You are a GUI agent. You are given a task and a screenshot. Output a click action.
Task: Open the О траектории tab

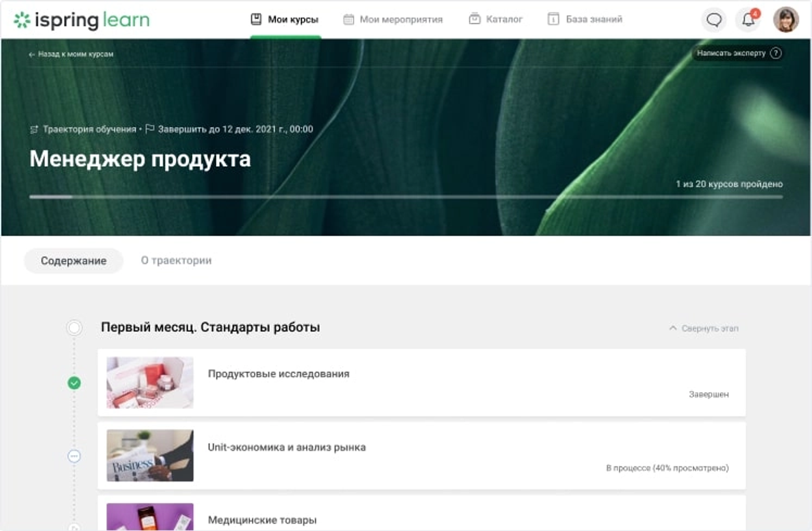[x=176, y=260]
